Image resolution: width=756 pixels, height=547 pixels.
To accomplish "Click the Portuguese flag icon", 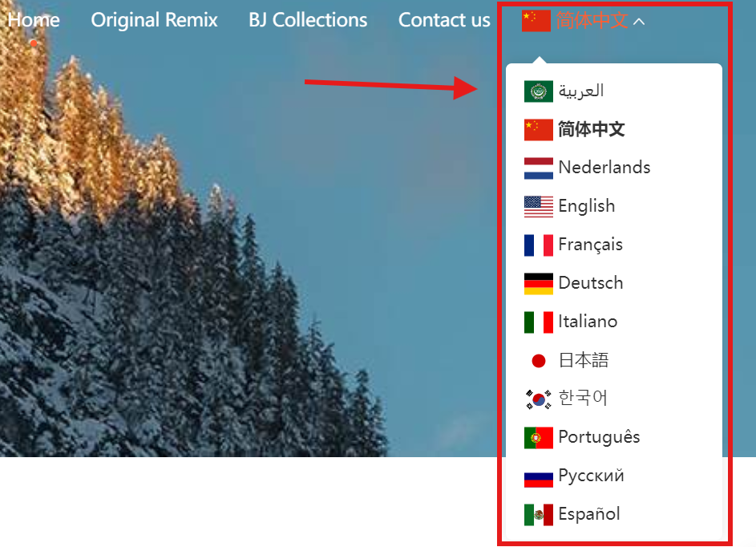I will [538, 438].
